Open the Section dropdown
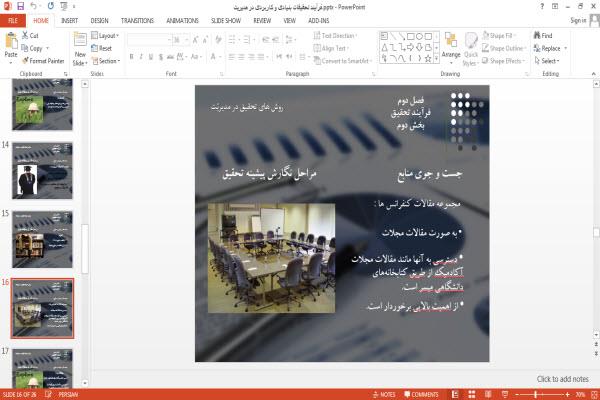This screenshot has height=400, width=600. [106, 61]
